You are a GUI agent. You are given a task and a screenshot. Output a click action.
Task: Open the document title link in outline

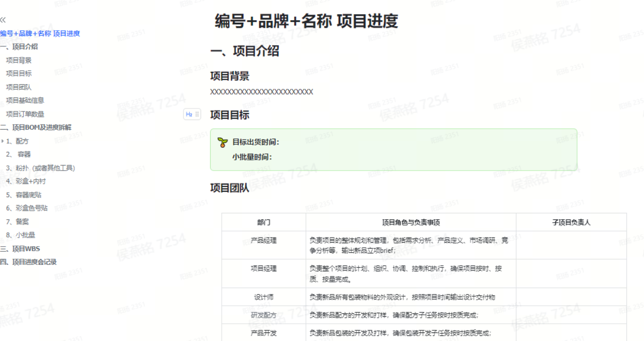coord(40,34)
